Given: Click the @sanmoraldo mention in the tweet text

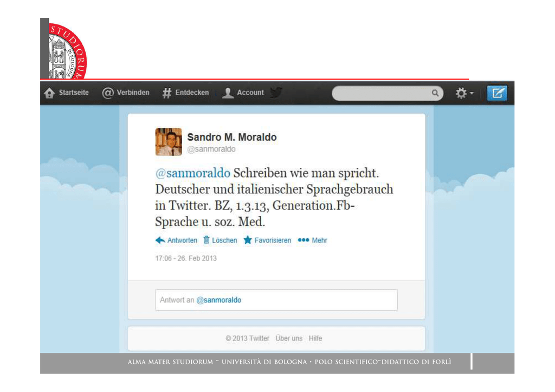Looking at the screenshot, I should point(193,173).
